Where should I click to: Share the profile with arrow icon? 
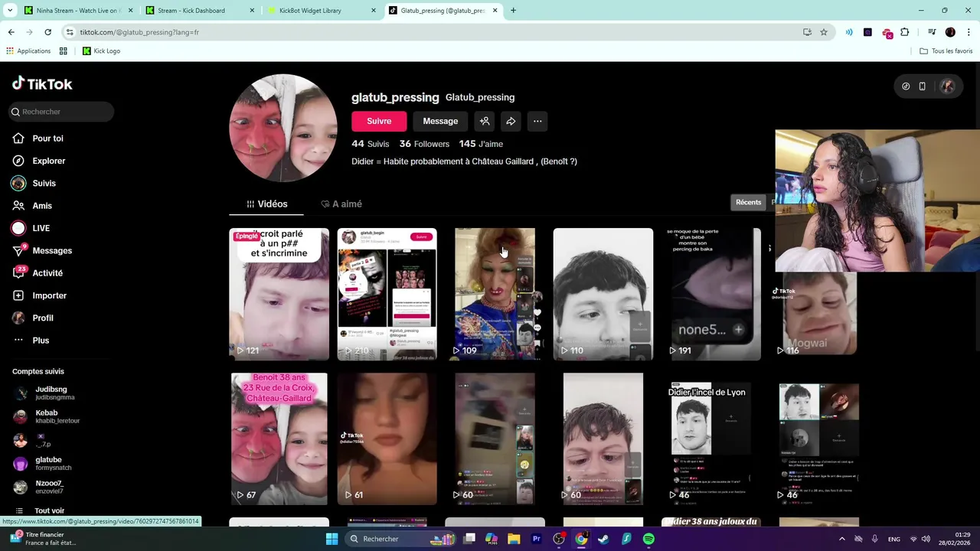coord(511,121)
